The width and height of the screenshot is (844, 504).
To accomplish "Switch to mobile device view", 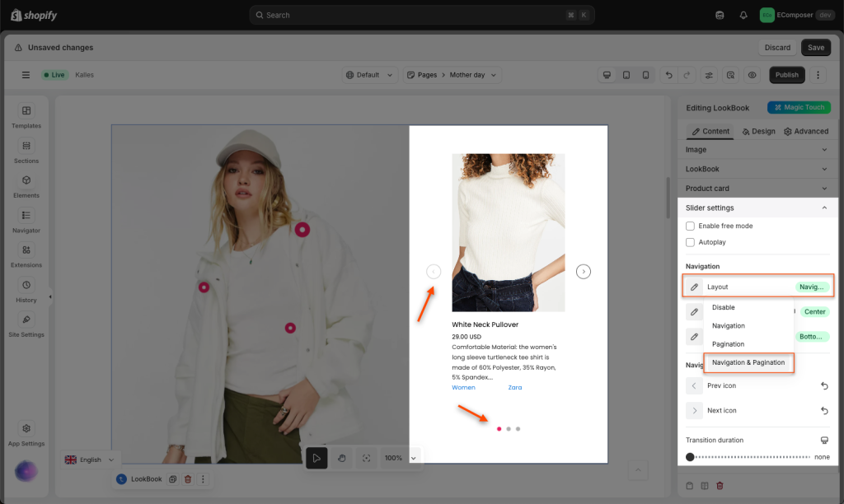I will (x=645, y=75).
